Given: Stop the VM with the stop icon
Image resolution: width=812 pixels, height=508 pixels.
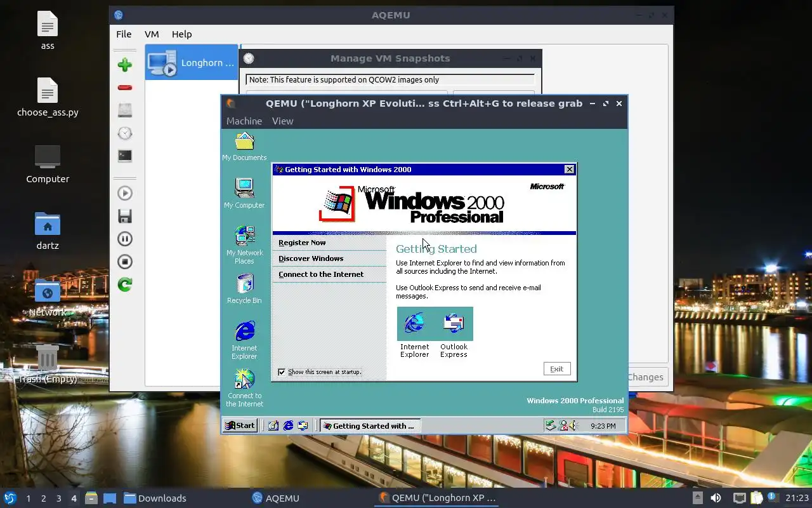Looking at the screenshot, I should click(125, 262).
